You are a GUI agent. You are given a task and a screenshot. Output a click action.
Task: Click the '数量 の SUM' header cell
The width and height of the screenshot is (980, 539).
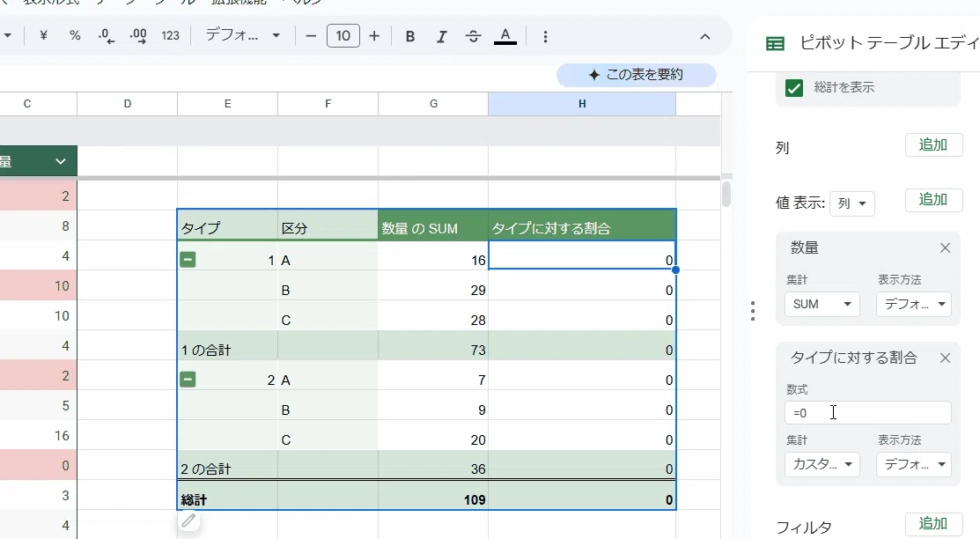pyautogui.click(x=433, y=225)
